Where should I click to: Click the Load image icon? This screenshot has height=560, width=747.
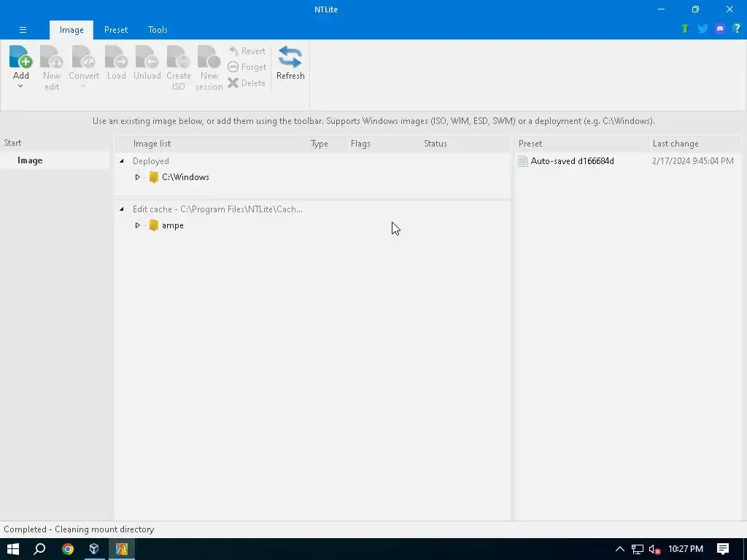[116, 57]
